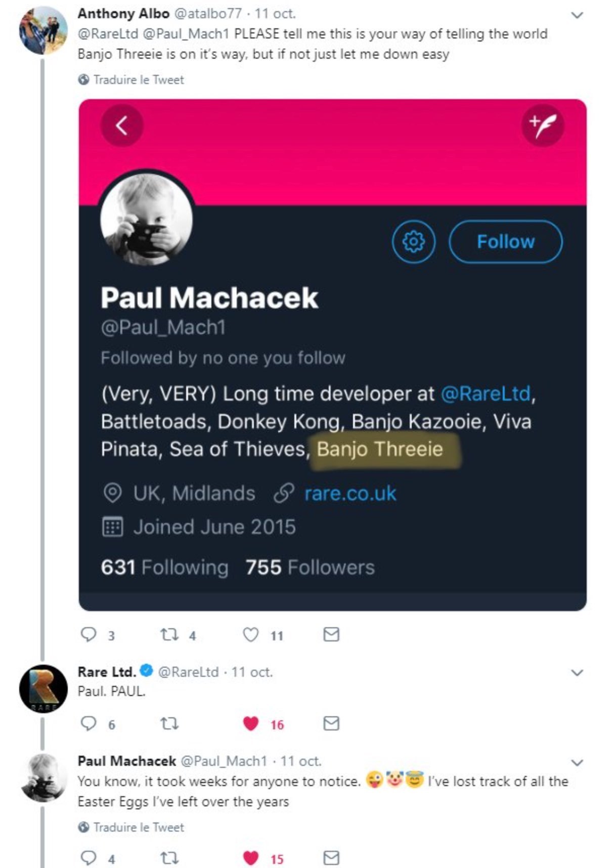Open the @RareLtd handle on Rare's tweet
Image resolution: width=616 pixels, height=868 pixels.
coord(188,672)
